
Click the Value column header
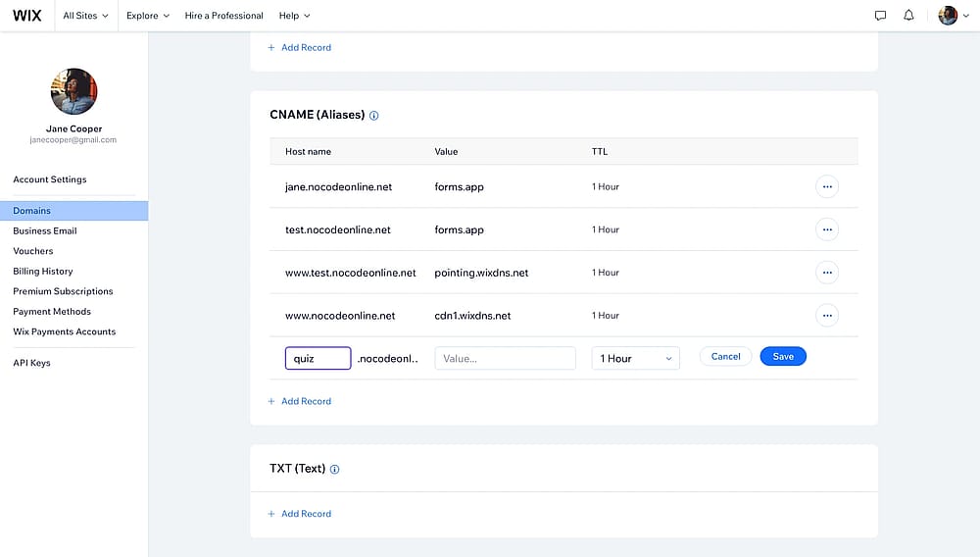(446, 151)
